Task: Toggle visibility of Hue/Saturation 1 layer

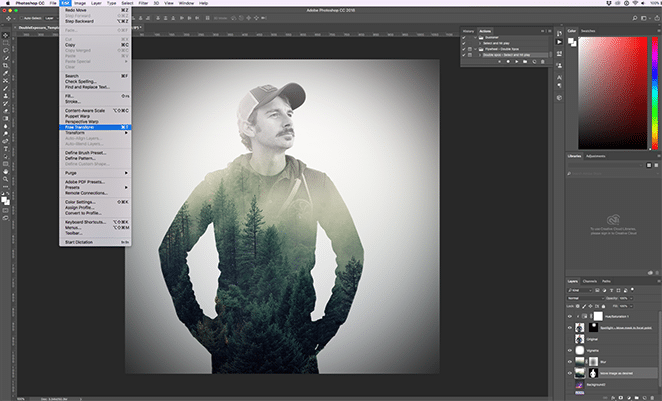Action: (x=570, y=316)
